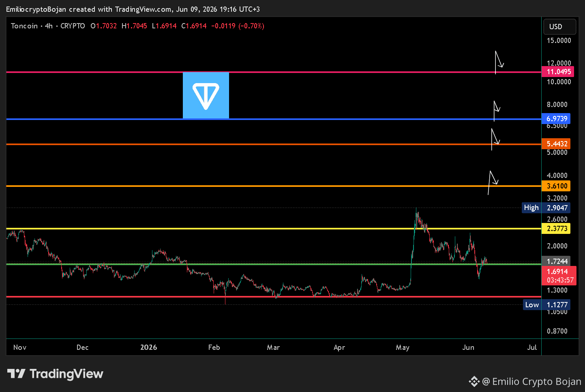
Task: Click the Nov label on time axis
Action: (20, 347)
